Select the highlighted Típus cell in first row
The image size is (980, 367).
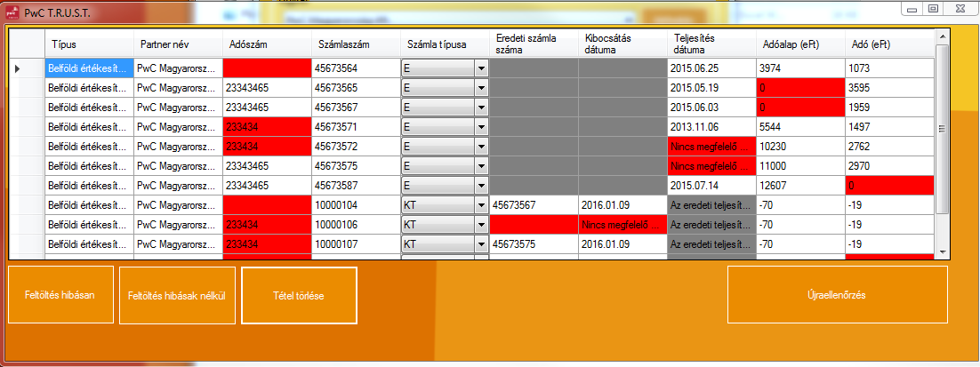coord(90,68)
